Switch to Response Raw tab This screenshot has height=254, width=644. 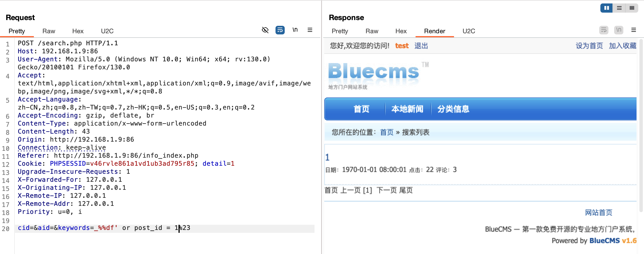(x=372, y=31)
